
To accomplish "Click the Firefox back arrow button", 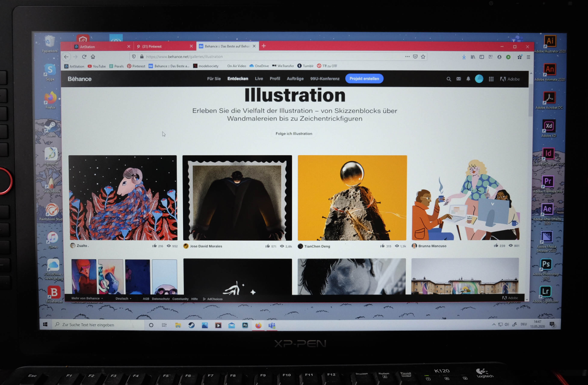I will pos(66,57).
